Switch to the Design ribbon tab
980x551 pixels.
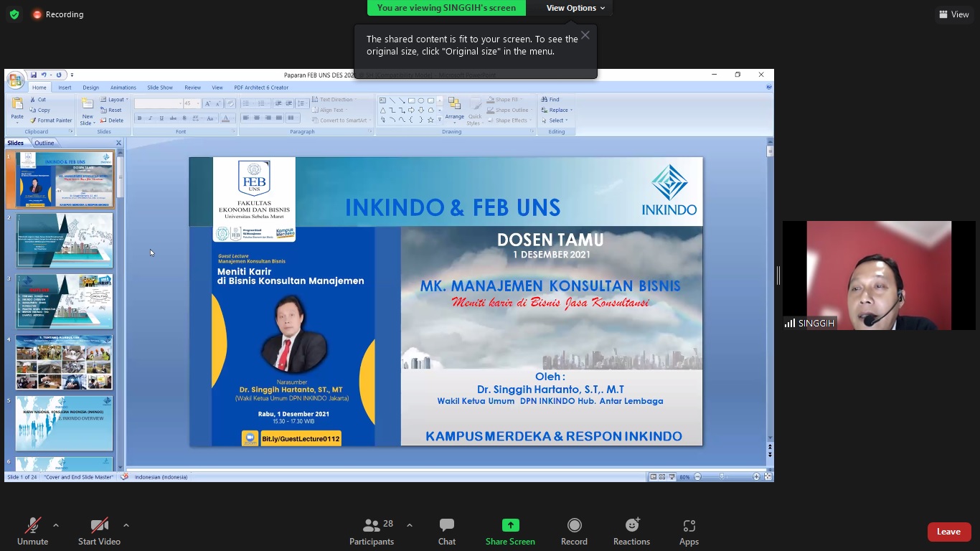click(x=90, y=88)
